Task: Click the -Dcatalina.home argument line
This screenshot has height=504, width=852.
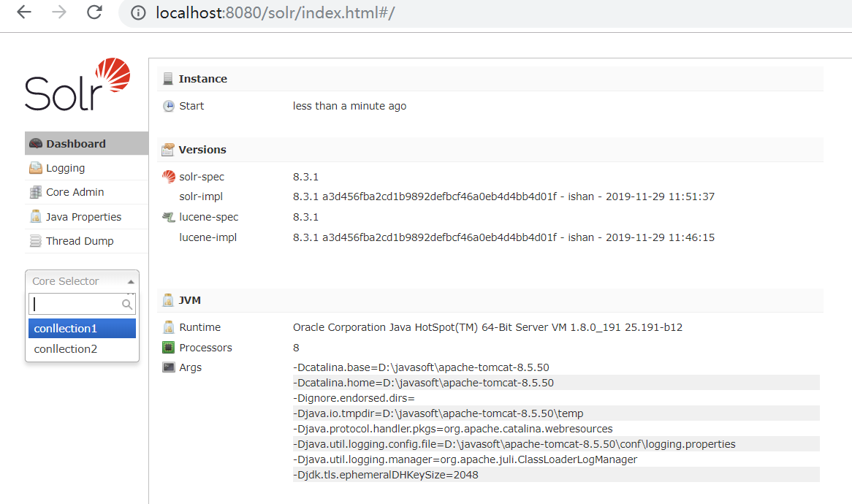Action: coord(556,382)
